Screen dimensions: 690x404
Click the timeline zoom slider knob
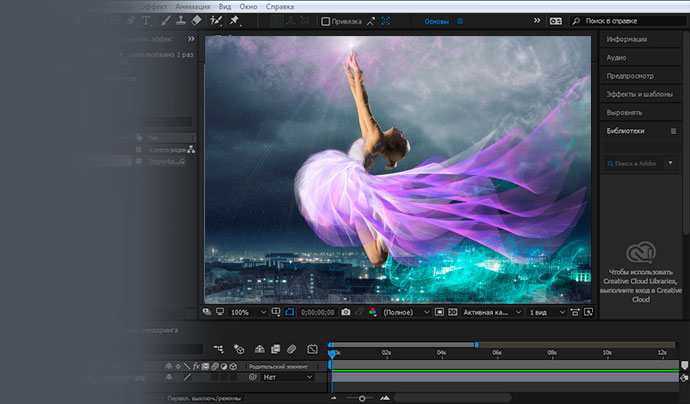[362, 398]
